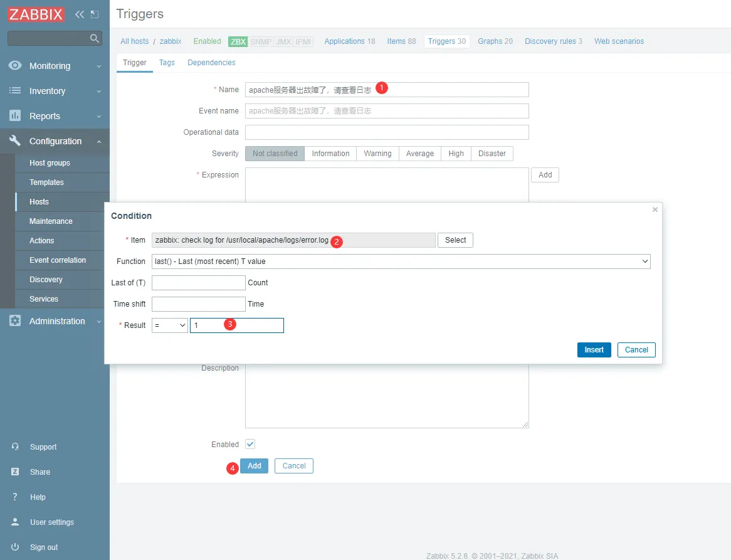Viewport: 731px width, 560px height.
Task: Click the Select item button
Action: pos(456,240)
